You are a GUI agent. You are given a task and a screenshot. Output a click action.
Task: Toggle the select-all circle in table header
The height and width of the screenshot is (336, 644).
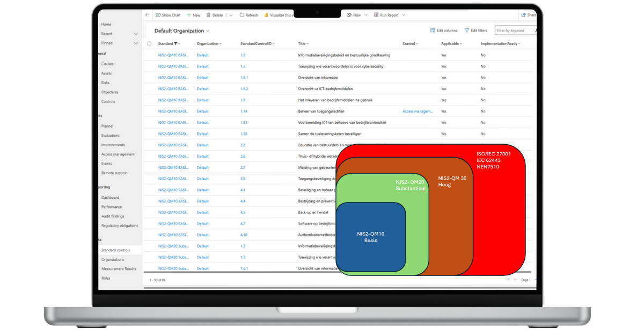(149, 43)
